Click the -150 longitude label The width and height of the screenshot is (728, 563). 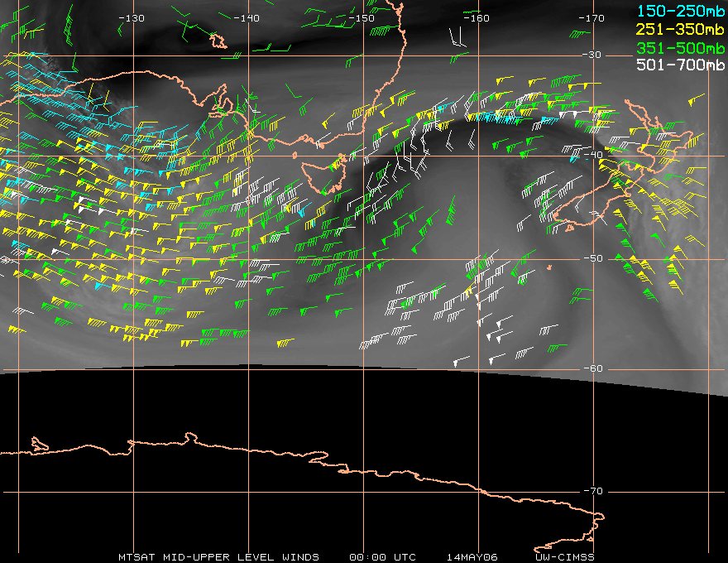(x=362, y=18)
